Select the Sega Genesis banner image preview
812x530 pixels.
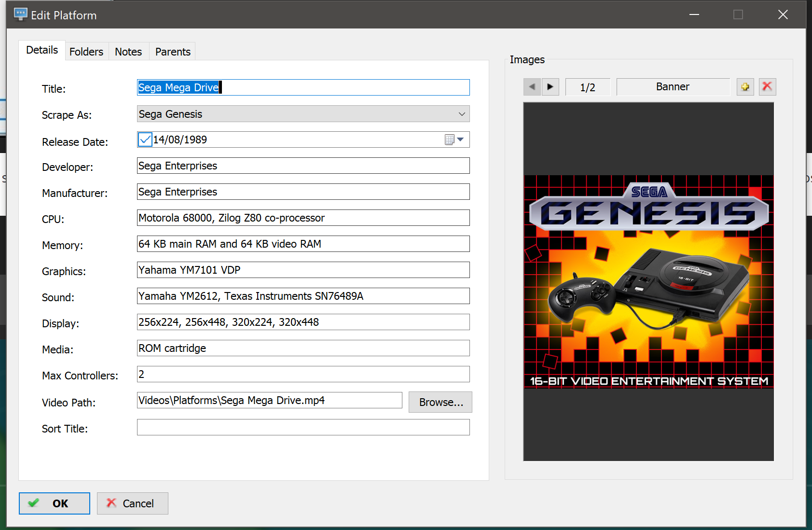click(649, 281)
